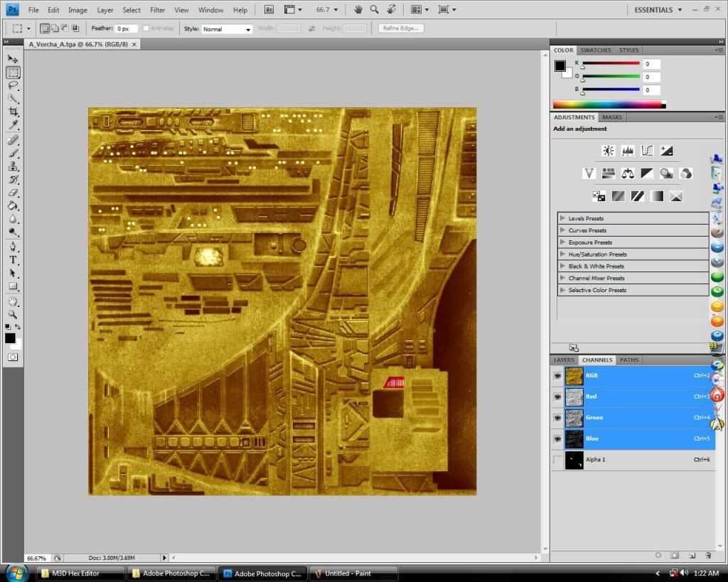Launch Adobe Bridge from the application bar
The image size is (728, 582).
pos(269,9)
